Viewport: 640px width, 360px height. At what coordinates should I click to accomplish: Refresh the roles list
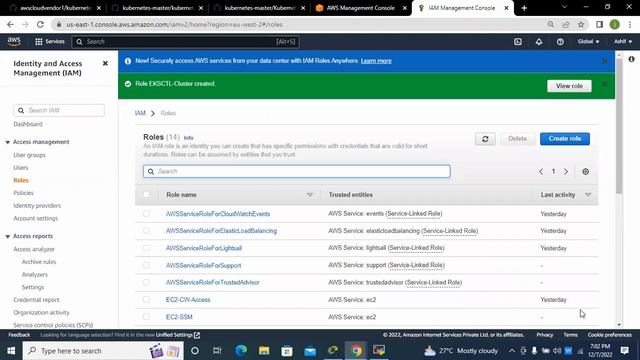click(x=485, y=139)
